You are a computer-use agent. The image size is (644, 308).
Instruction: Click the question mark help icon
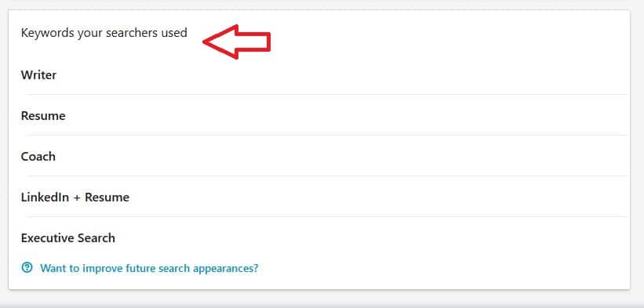tap(27, 268)
